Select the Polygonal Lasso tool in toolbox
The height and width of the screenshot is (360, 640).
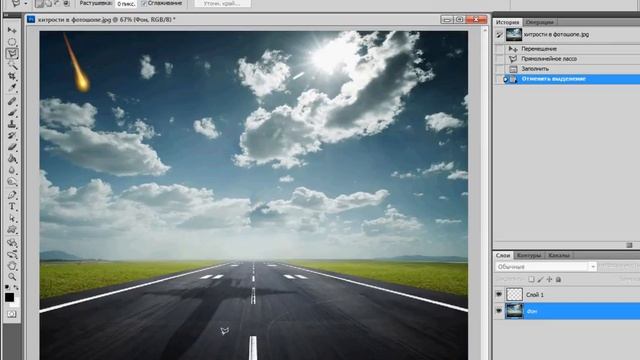tap(12, 53)
